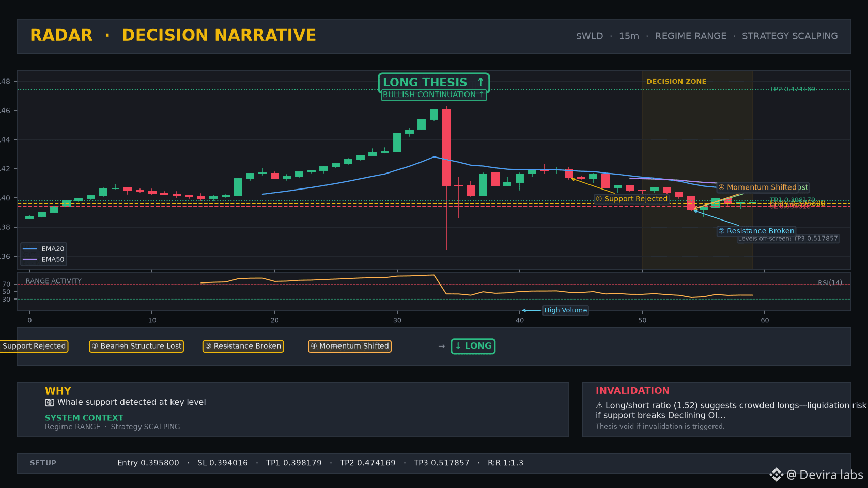Image resolution: width=868 pixels, height=488 pixels.
Task: Click STRATEGY SCALPING in the header
Action: (x=790, y=36)
